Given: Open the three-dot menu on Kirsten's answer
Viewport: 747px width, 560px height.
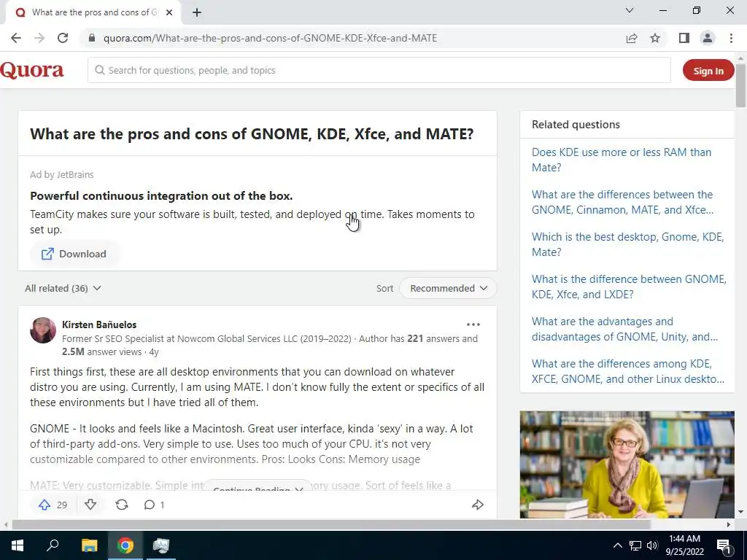Looking at the screenshot, I should point(473,324).
